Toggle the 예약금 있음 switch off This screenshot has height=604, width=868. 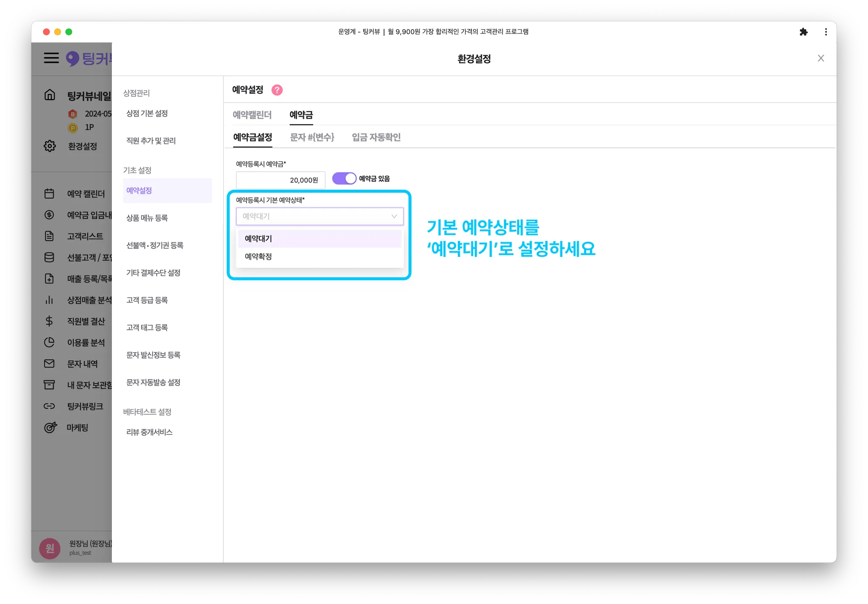point(344,178)
